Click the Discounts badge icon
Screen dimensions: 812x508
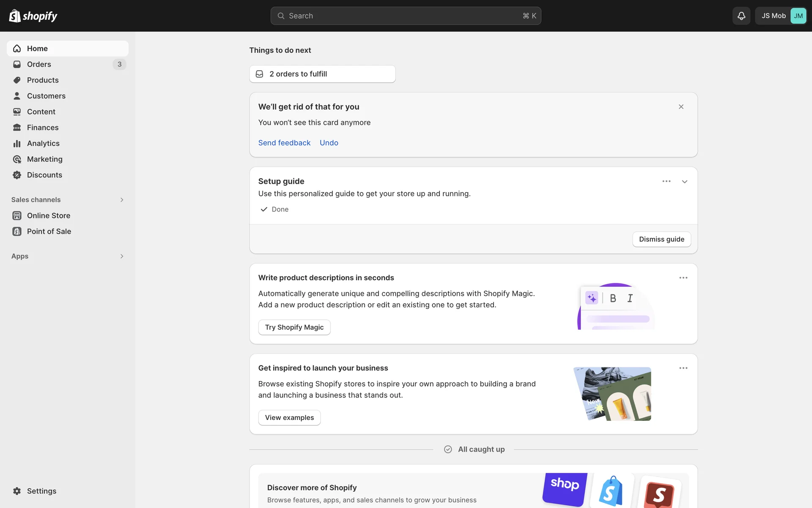click(x=17, y=175)
